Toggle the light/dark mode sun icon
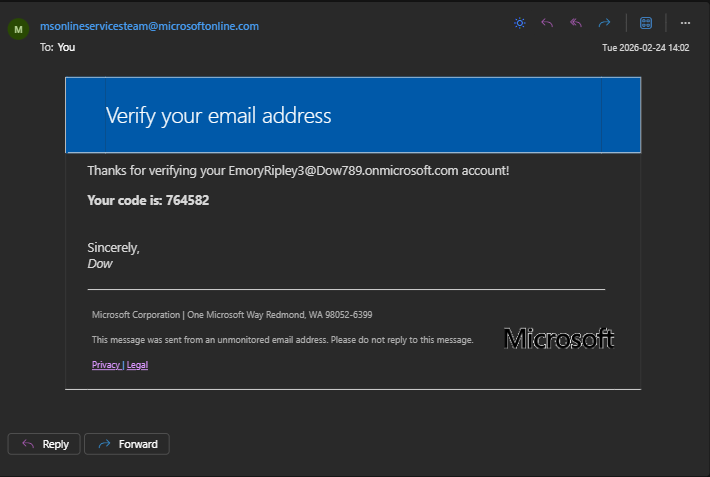Viewport: 710px width, 477px height. [x=519, y=23]
